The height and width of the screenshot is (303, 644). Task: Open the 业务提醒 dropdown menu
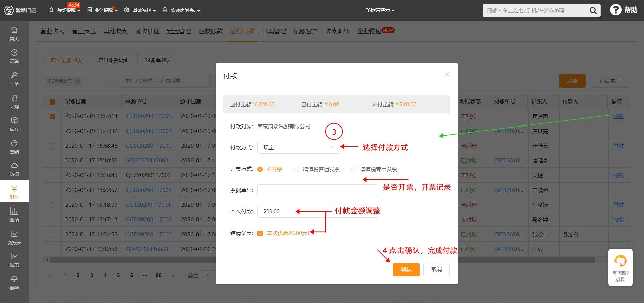click(103, 10)
